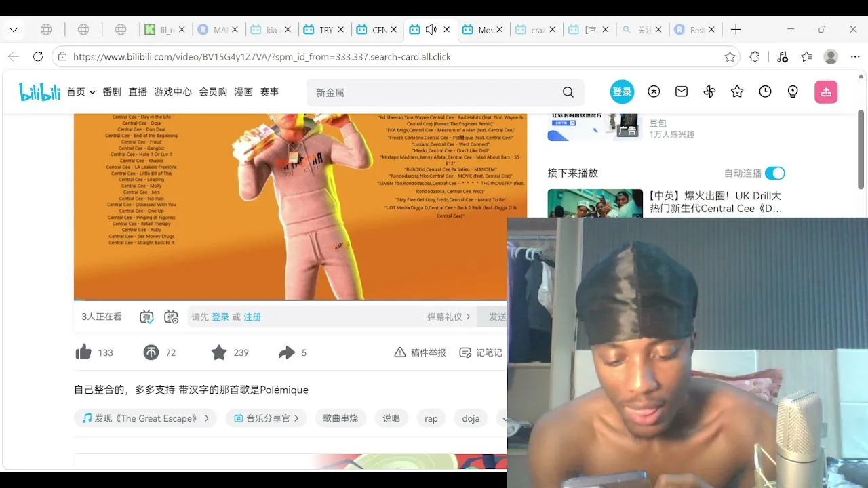Switch to the MAI browser tab
The height and width of the screenshot is (488, 868).
216,30
